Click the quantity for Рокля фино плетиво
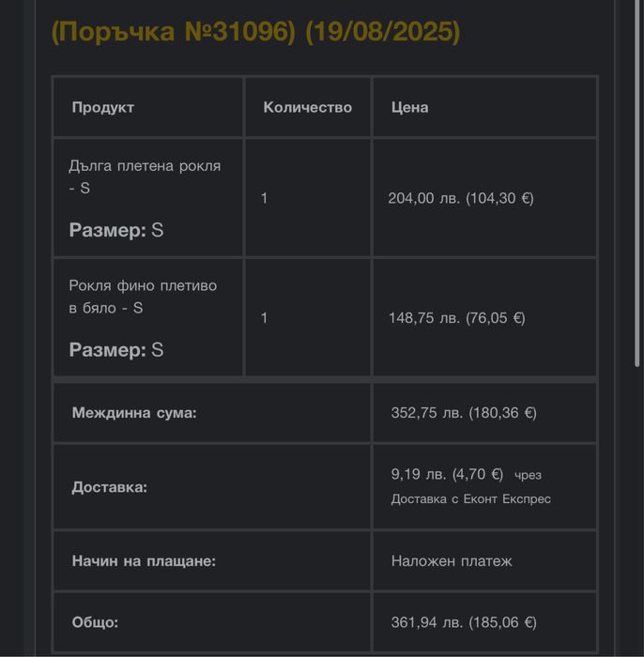 click(x=264, y=318)
